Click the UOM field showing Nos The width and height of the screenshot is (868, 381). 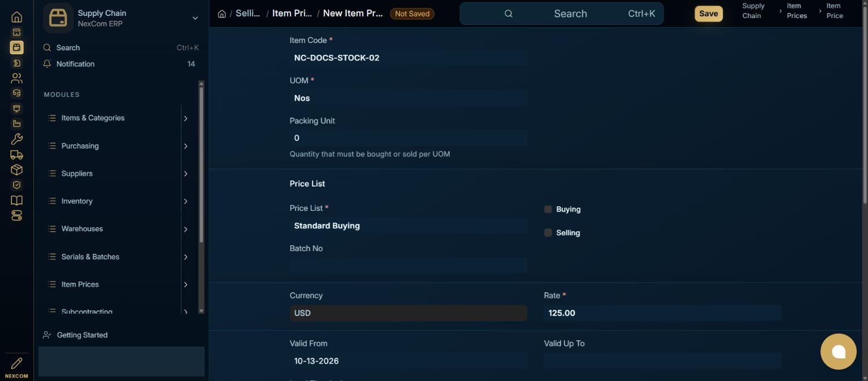click(x=408, y=98)
